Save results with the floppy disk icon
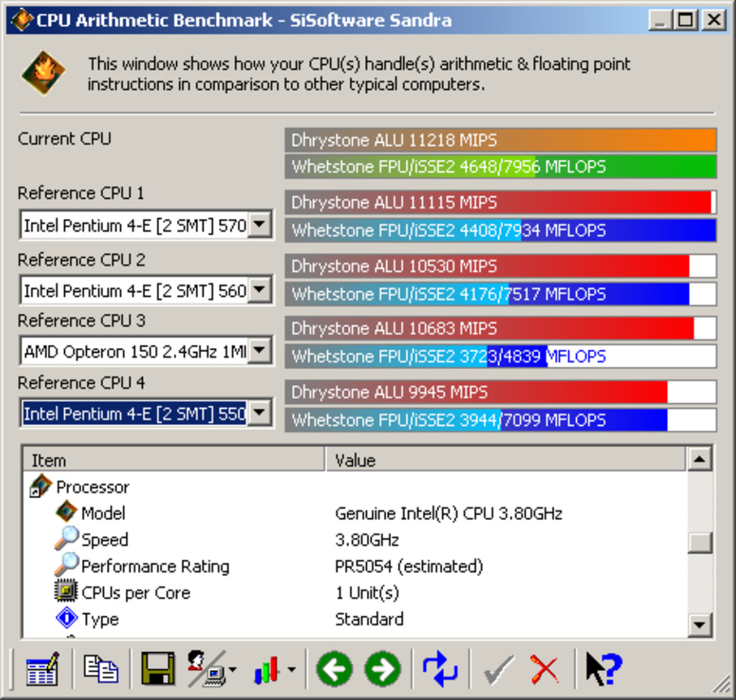 pos(158,669)
